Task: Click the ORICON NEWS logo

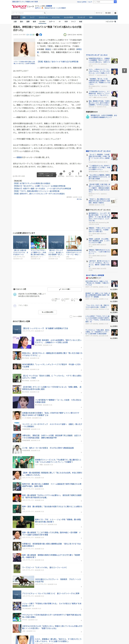Action: 73,35
